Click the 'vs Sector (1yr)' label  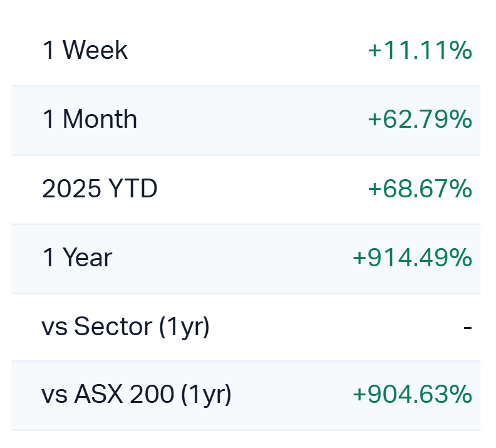(x=125, y=326)
